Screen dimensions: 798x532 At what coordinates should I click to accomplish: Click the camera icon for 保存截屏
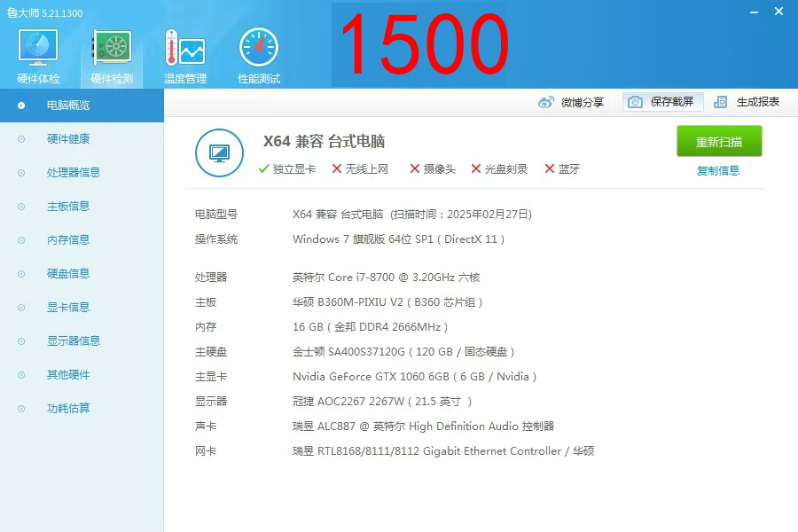pos(635,102)
